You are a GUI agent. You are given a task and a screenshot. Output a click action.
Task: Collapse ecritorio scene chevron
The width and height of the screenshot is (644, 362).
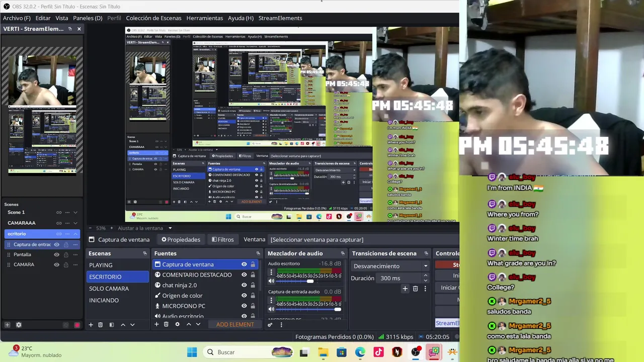coord(75,234)
